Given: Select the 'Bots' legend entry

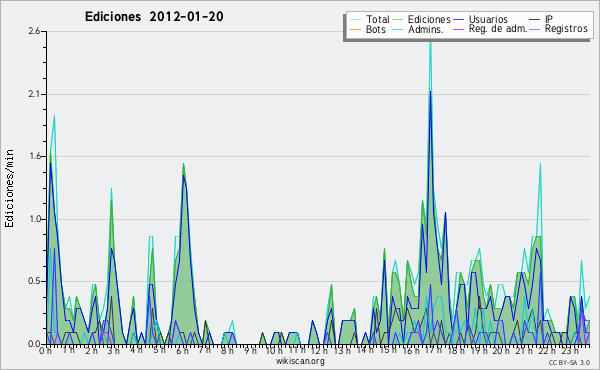Looking at the screenshot, I should pos(367,29).
